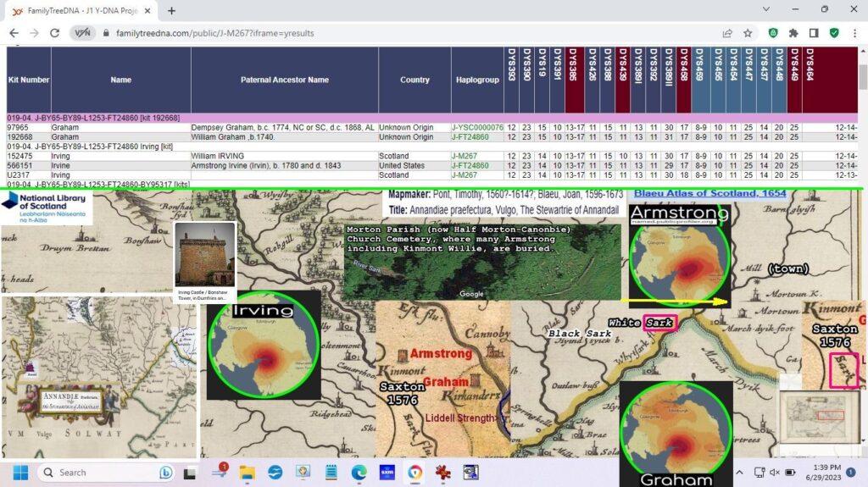Sort by Name column header
868x487 pixels.
pos(120,80)
